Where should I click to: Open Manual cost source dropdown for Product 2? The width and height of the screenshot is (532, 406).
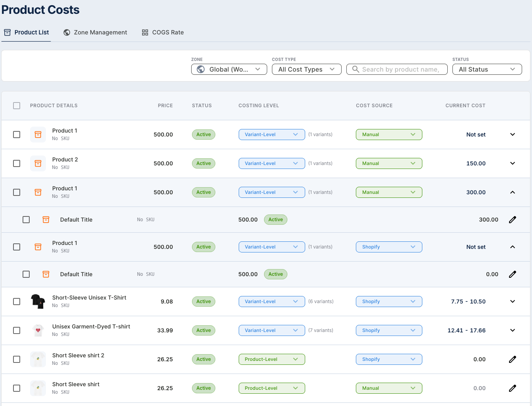(x=389, y=163)
